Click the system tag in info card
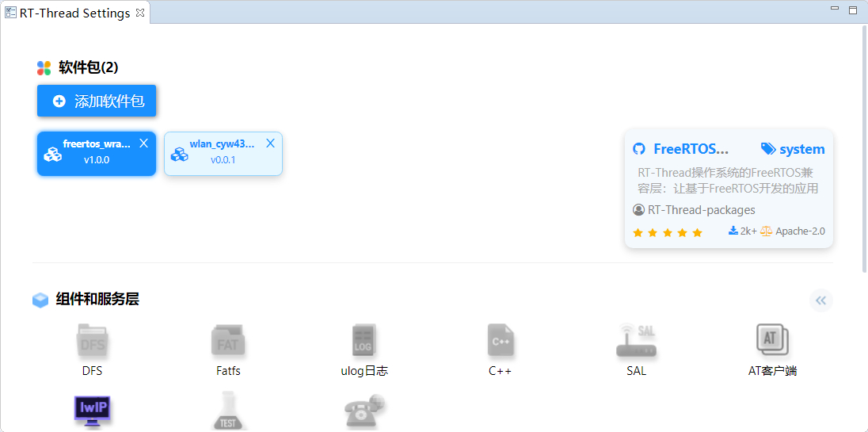The height and width of the screenshot is (432, 868). (x=793, y=149)
